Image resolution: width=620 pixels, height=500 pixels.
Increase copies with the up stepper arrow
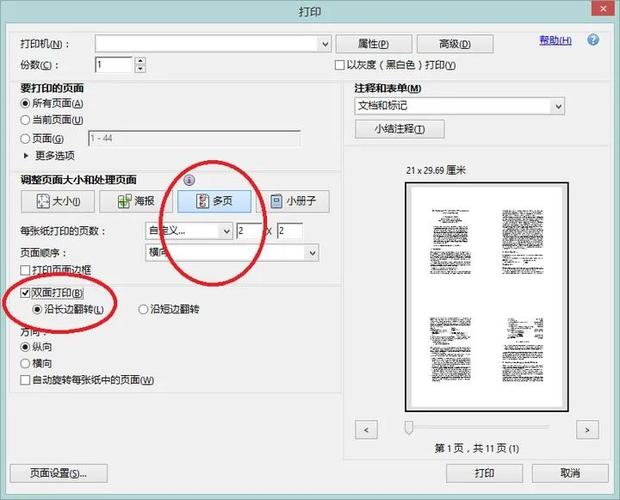pos(140,61)
